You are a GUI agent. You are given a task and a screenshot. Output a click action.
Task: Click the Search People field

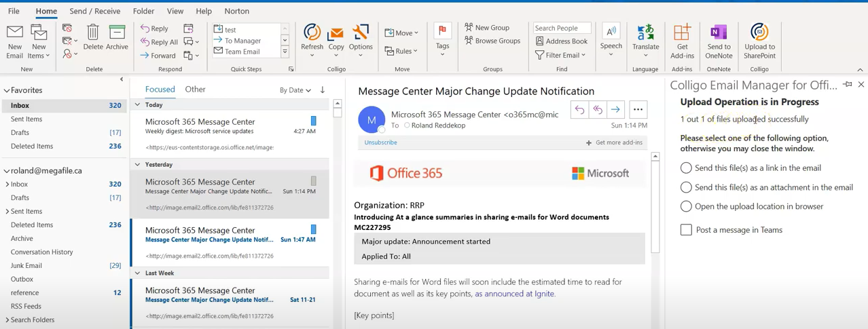coord(561,28)
